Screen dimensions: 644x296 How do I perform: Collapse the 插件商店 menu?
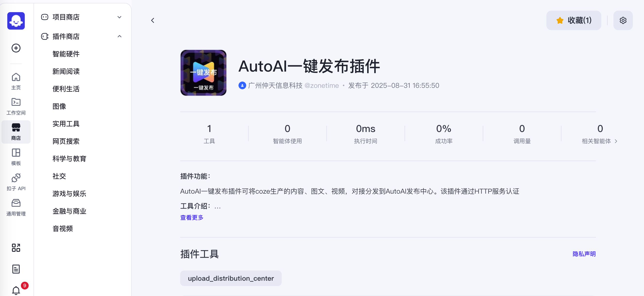(82, 36)
